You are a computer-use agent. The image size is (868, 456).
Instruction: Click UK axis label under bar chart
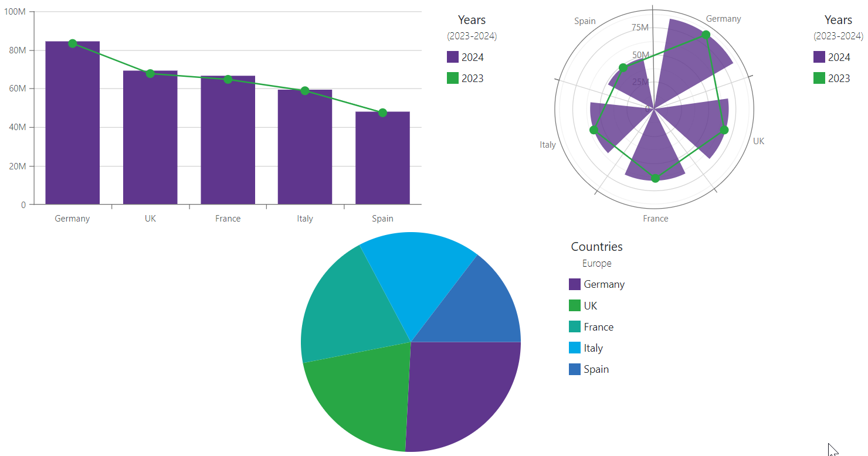tap(150, 219)
